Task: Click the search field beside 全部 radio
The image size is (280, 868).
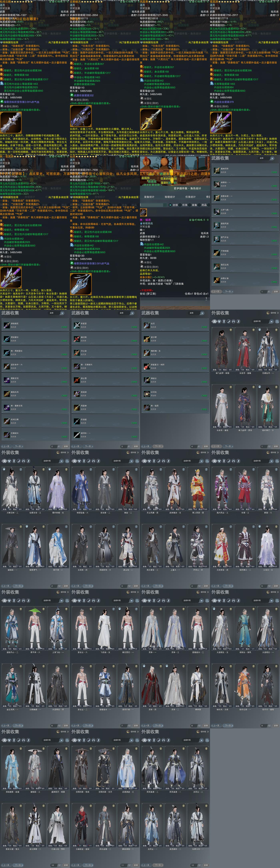Action: 153,205
